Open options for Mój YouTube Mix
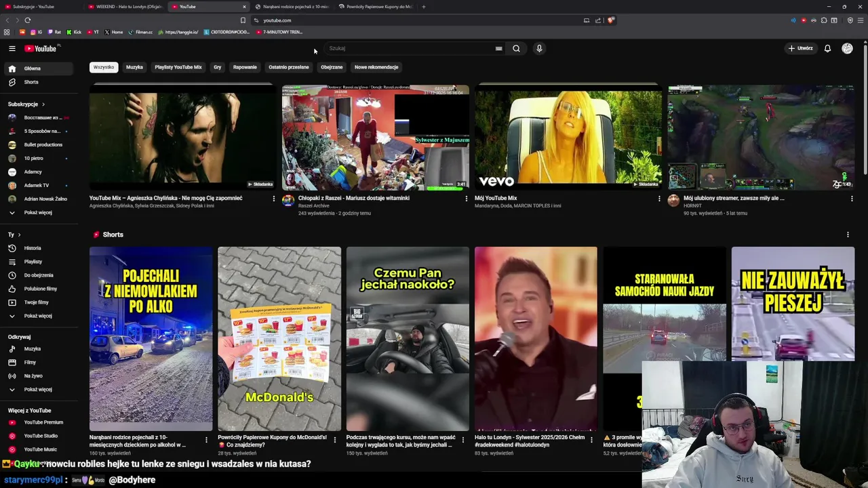 pyautogui.click(x=659, y=199)
